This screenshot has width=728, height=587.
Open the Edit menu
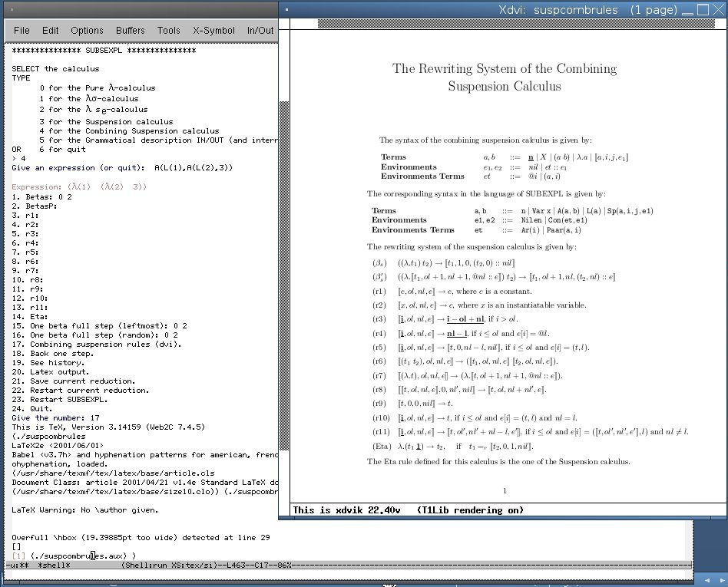[x=51, y=31]
